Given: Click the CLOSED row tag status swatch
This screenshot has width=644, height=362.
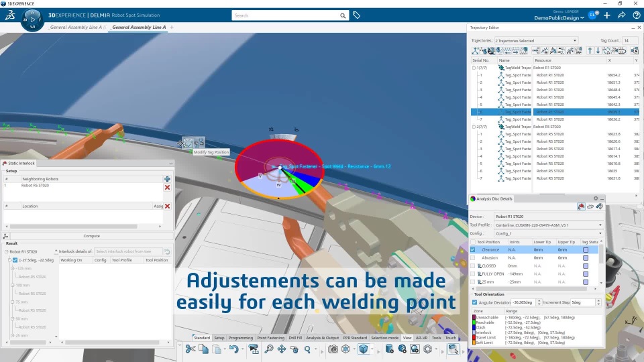Looking at the screenshot, I should [x=585, y=266].
